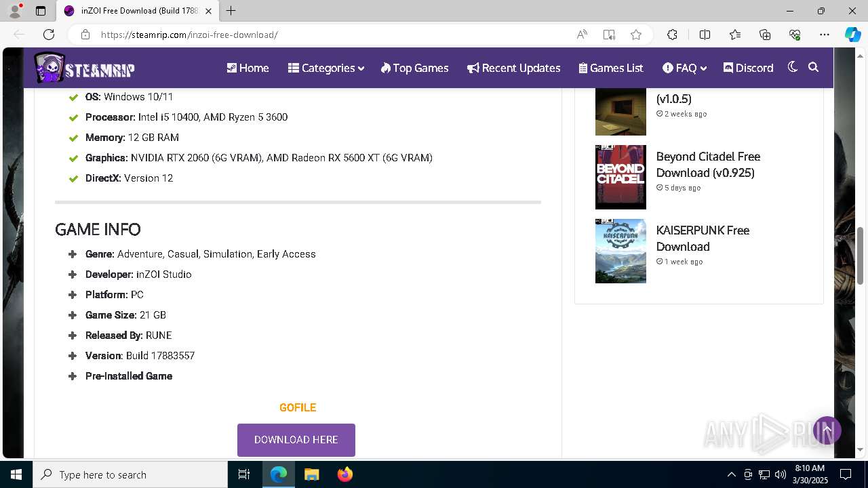
Task: Open Firefox from taskbar
Action: (x=344, y=474)
